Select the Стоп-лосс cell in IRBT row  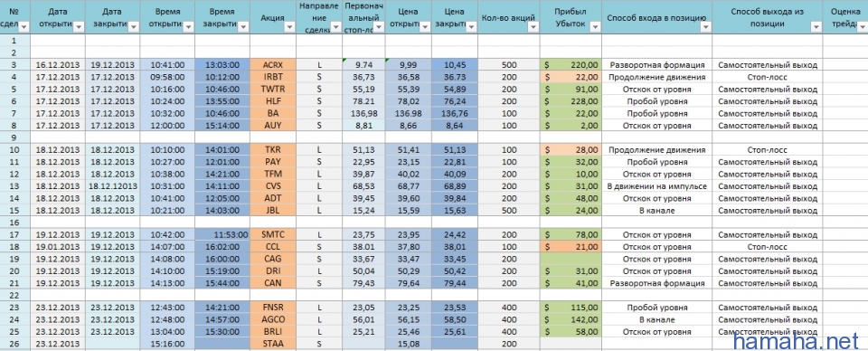(x=768, y=77)
